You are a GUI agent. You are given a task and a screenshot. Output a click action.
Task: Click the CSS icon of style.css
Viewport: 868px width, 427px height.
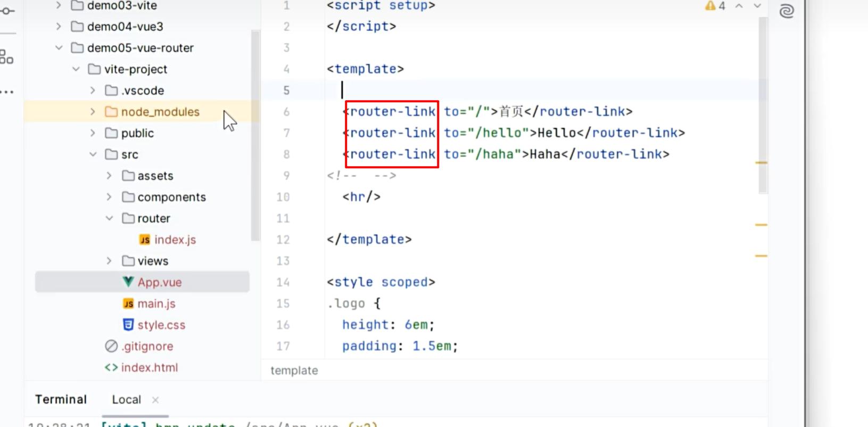point(128,324)
